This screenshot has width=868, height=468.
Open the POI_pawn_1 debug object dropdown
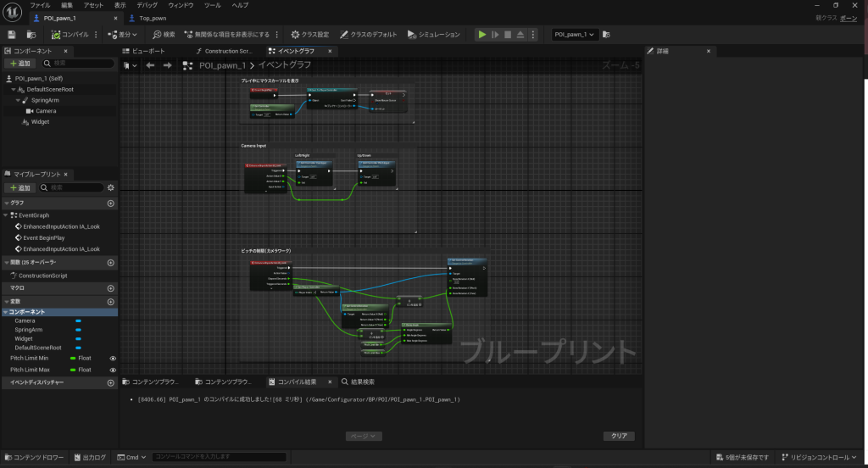(576, 35)
